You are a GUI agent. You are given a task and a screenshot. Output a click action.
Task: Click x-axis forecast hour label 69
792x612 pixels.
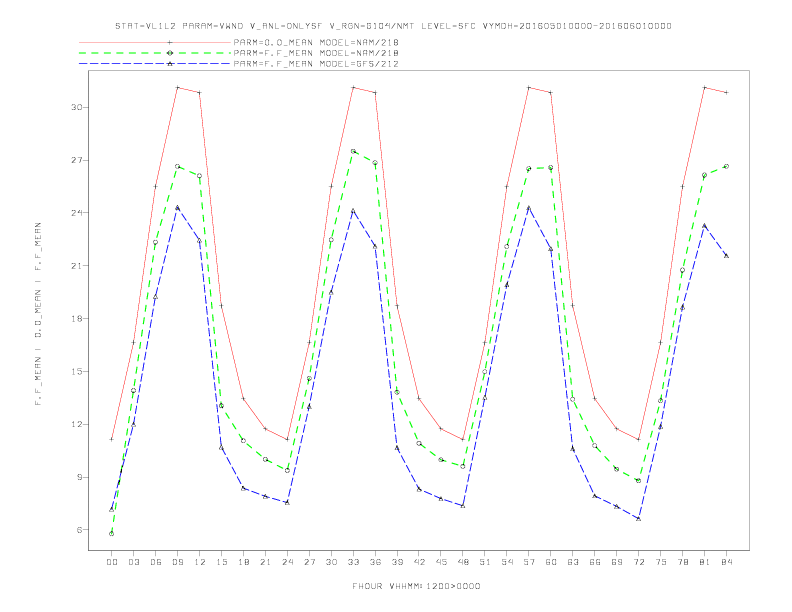tap(617, 562)
